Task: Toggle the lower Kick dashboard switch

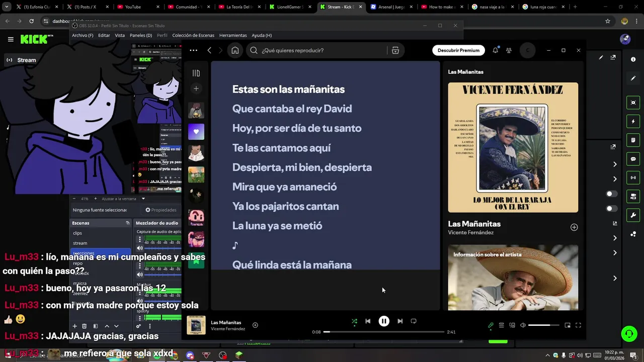Action: tap(611, 209)
